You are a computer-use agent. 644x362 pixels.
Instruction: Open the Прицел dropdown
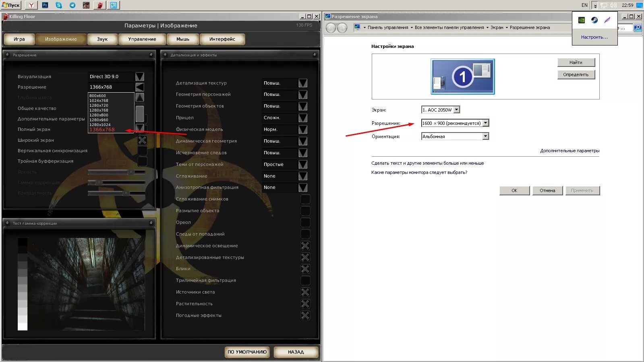click(x=303, y=118)
